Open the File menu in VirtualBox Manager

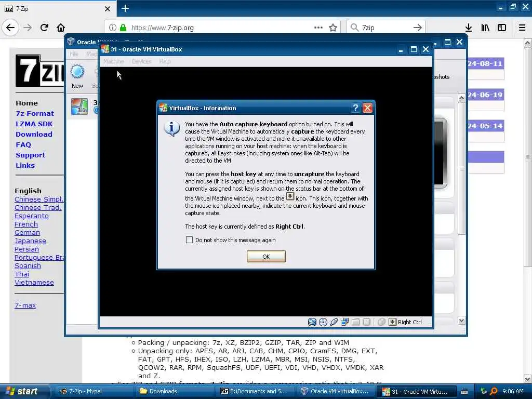coord(74,54)
